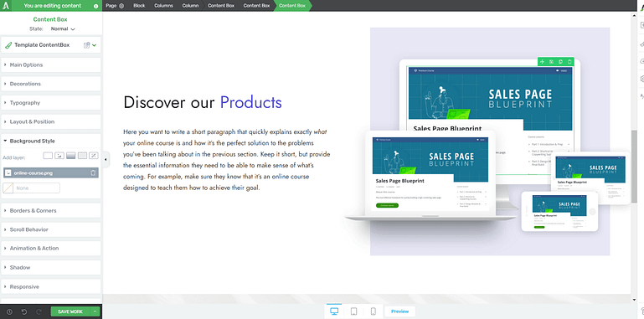This screenshot has width=644, height=319.
Task: Expand the Borders & Corners section
Action: tap(51, 211)
